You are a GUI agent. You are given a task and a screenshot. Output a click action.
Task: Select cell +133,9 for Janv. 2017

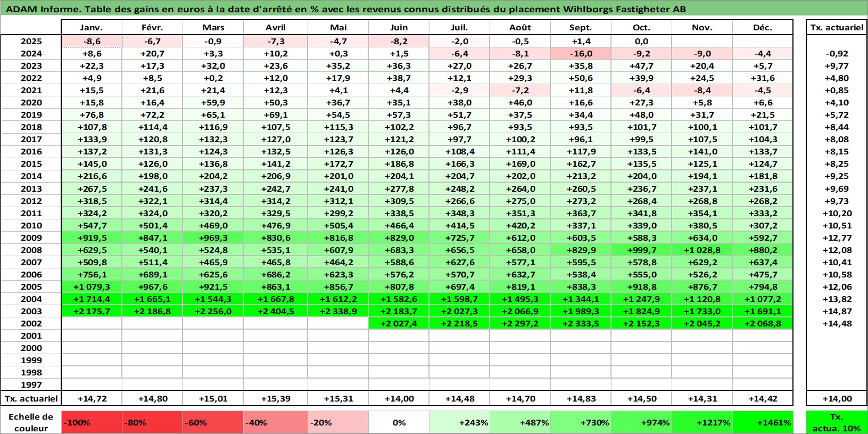coord(92,139)
